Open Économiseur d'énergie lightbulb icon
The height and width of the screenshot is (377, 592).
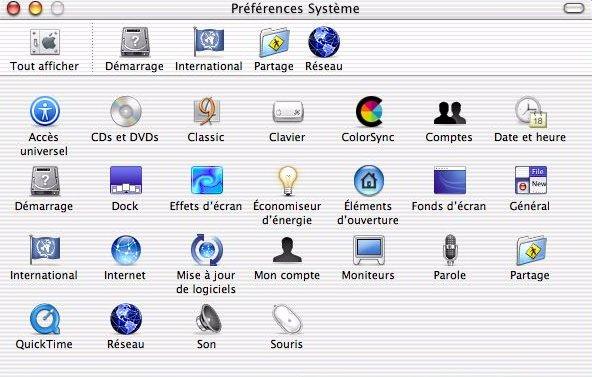pyautogui.click(x=288, y=181)
